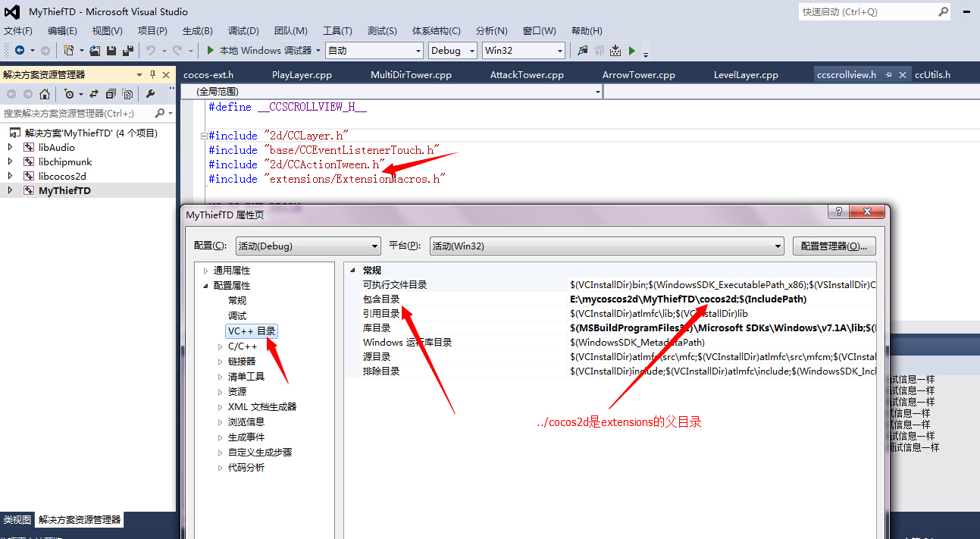Screen dimensions: 980x539
Task: Open the 工具(T) menu
Action: [337, 30]
